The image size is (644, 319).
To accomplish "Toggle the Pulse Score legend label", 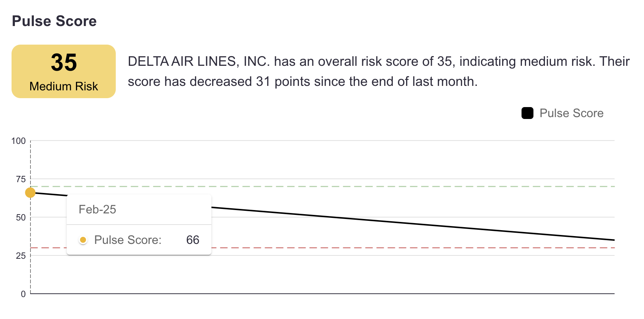I will [571, 113].
